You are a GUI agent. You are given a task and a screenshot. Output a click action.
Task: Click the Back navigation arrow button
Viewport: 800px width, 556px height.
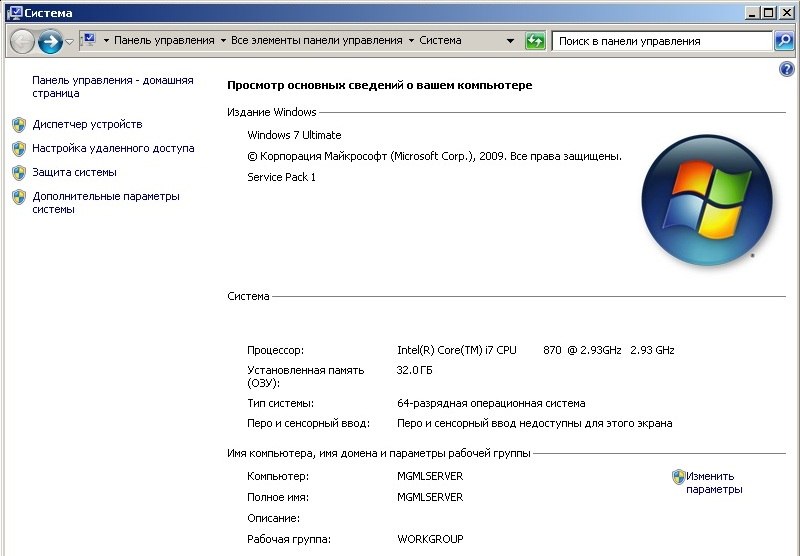click(x=22, y=42)
